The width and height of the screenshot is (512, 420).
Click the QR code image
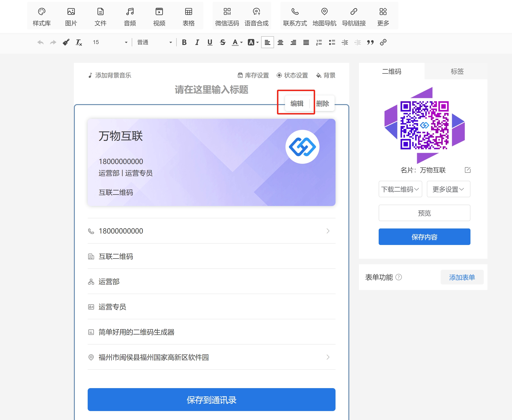click(x=424, y=125)
